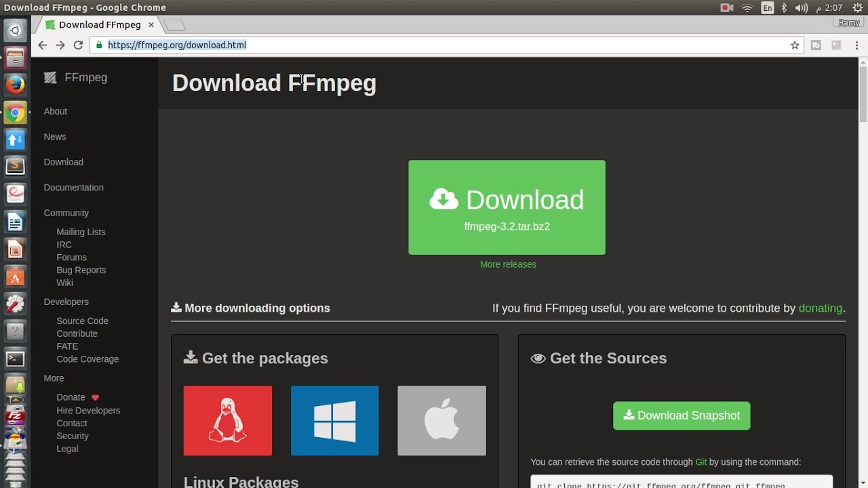Click Developers in the sidebar

66,302
